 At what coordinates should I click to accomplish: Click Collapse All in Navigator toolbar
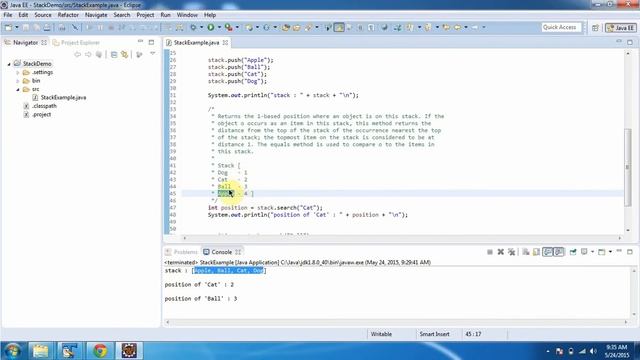(x=114, y=54)
